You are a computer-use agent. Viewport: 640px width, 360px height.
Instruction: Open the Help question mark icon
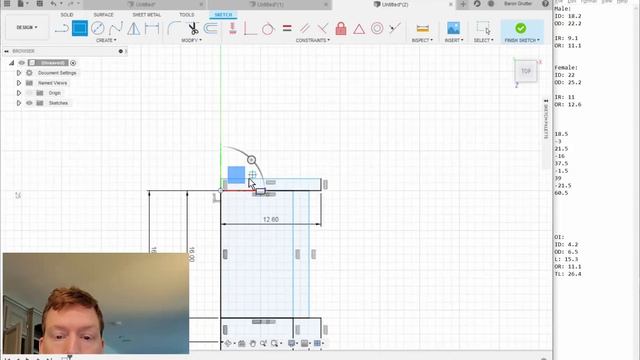click(545, 4)
